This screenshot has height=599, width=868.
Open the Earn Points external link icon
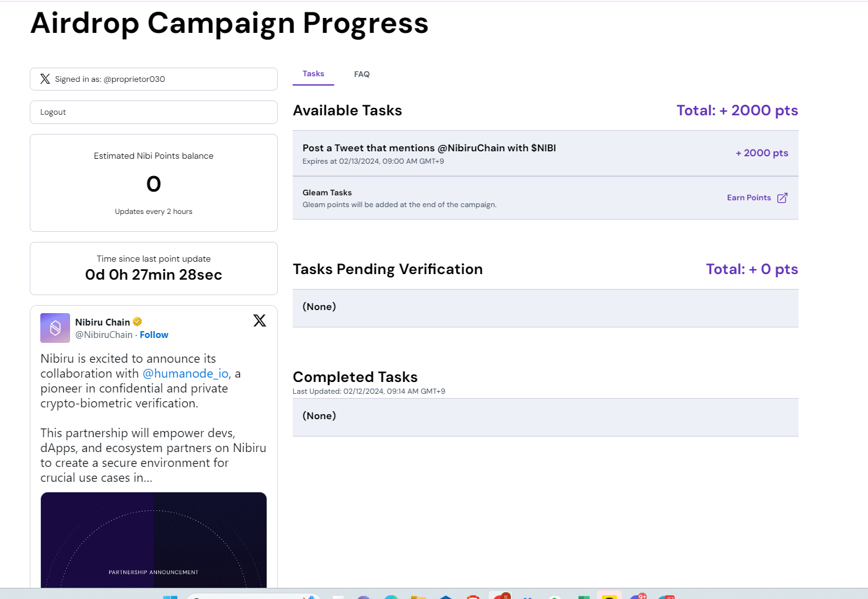(782, 198)
